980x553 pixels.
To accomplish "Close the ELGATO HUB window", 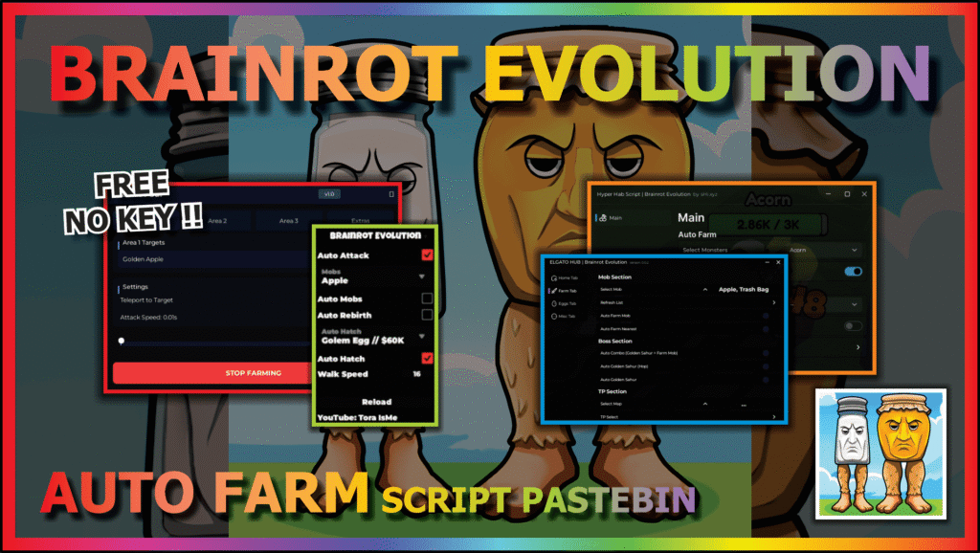I will (x=778, y=262).
